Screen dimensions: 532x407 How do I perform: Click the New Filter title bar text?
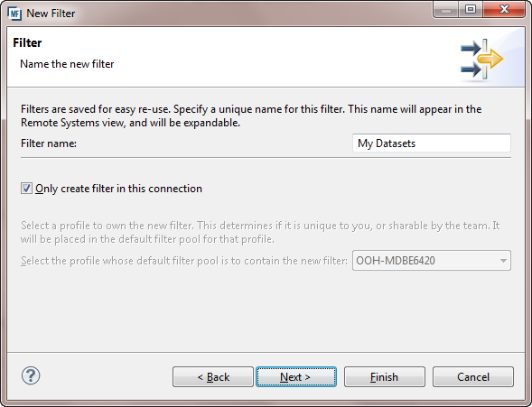click(x=51, y=14)
